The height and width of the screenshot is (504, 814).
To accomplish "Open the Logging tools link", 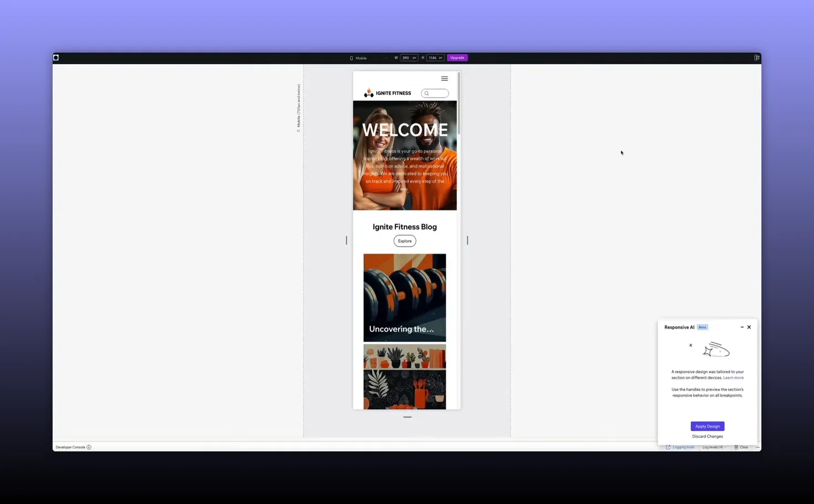I will pyautogui.click(x=680, y=447).
